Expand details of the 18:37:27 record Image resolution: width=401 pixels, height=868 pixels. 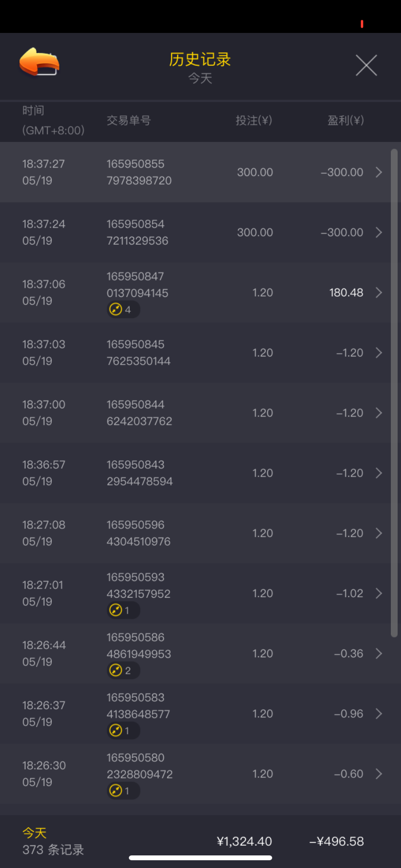click(x=379, y=172)
